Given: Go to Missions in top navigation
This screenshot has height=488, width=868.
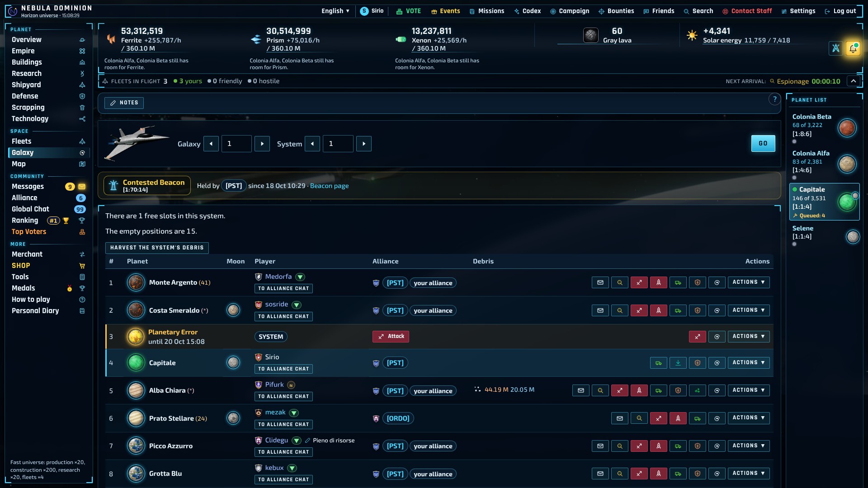Looking at the screenshot, I should (x=487, y=11).
